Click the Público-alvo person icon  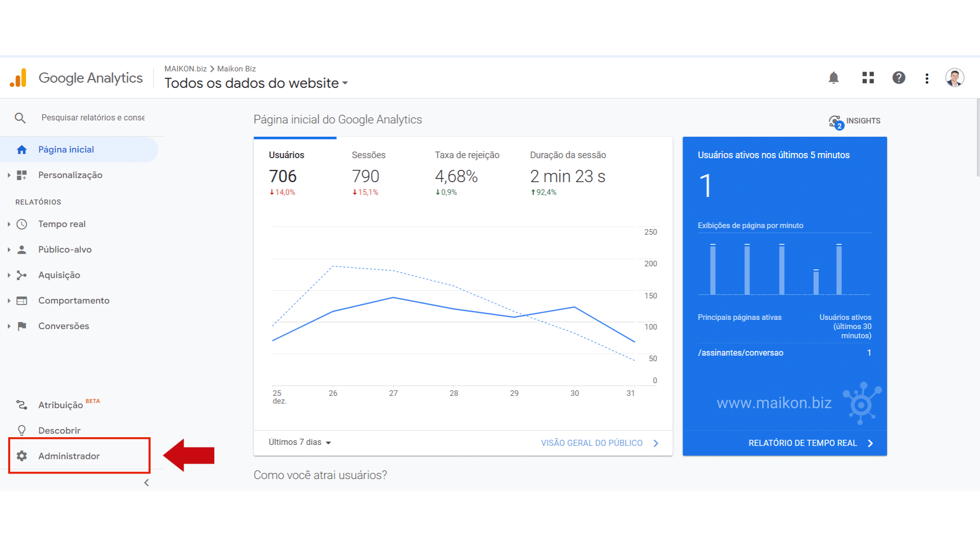click(x=21, y=249)
